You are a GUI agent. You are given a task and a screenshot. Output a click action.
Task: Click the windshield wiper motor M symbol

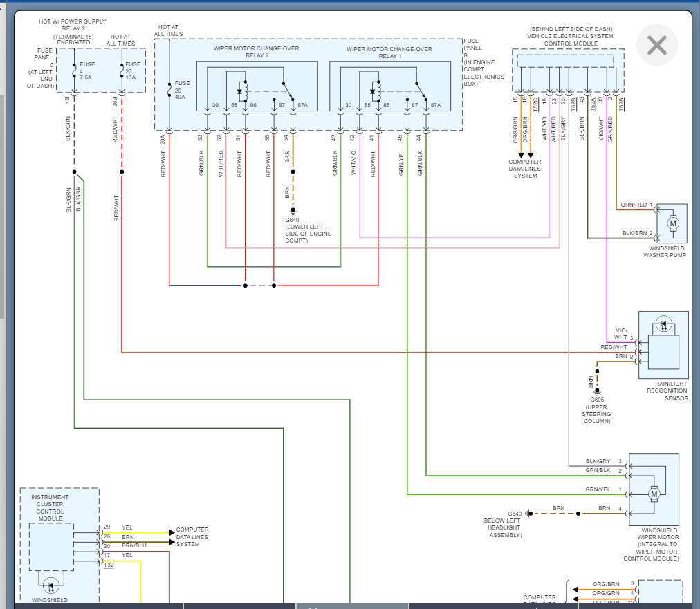tap(654, 494)
